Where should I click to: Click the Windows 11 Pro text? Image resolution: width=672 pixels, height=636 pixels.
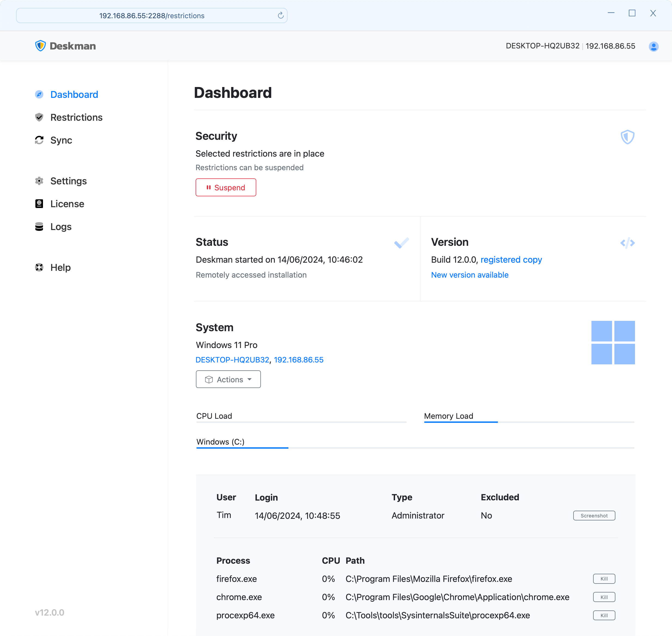click(x=227, y=345)
